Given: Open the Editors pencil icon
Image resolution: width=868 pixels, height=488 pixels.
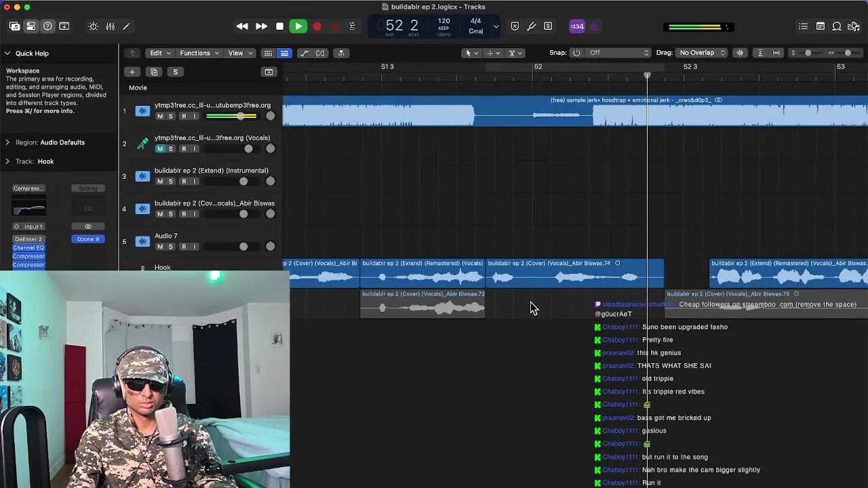Looking at the screenshot, I should 126,26.
